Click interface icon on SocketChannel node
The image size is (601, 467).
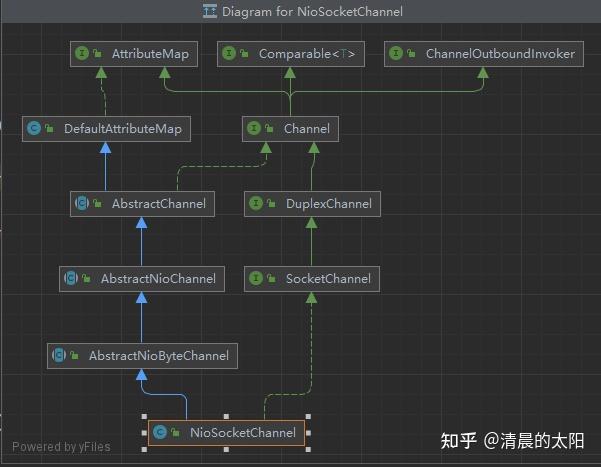pyautogui.click(x=256, y=278)
